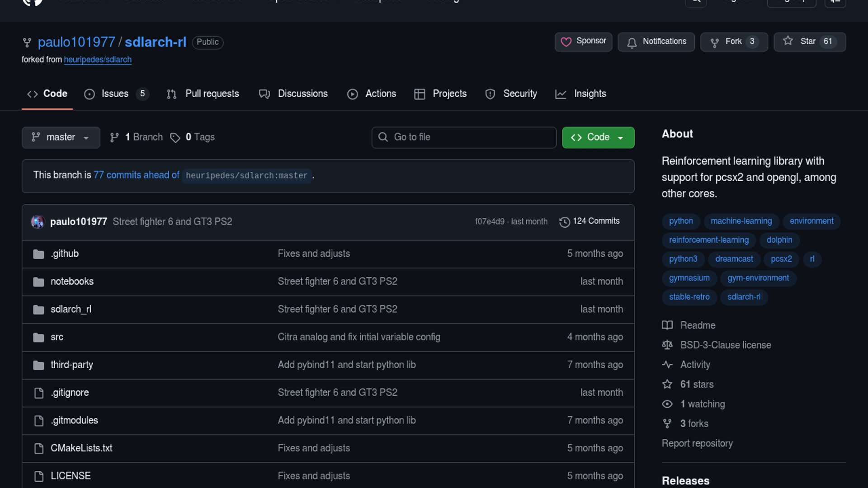Click the paulo101977 avatar thumbnail
Image resolution: width=868 pixels, height=488 pixels.
(38, 222)
